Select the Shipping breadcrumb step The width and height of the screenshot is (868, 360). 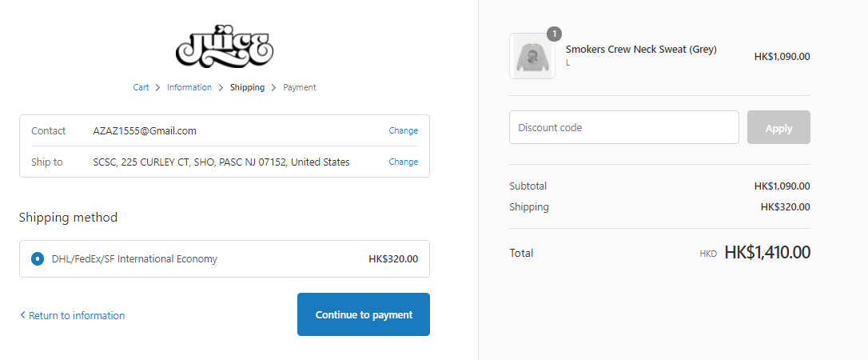pos(248,87)
